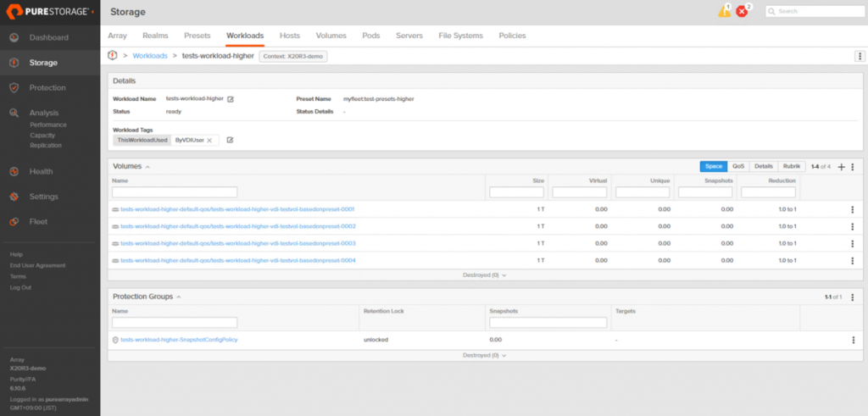Open the Presets tab

(x=197, y=36)
